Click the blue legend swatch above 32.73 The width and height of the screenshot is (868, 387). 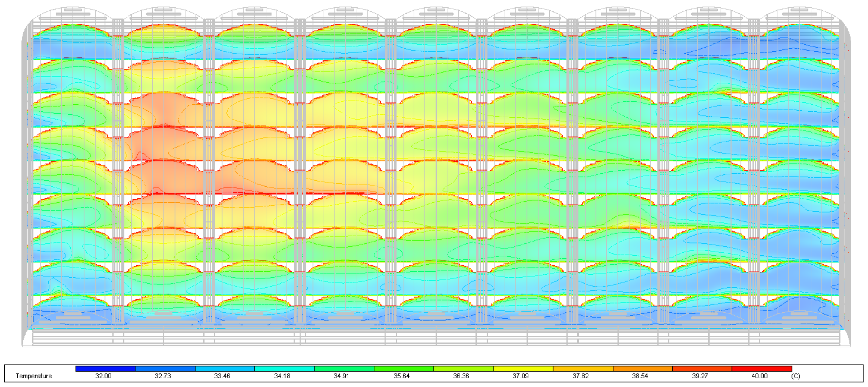[165, 369]
